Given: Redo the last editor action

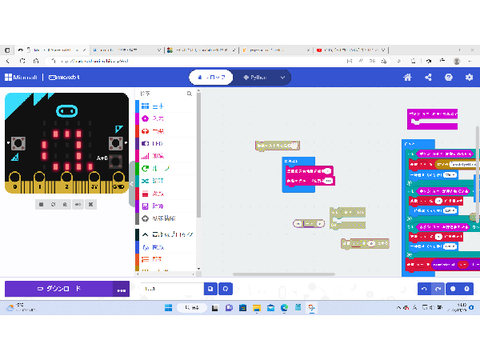Looking at the screenshot, I should coord(438,289).
